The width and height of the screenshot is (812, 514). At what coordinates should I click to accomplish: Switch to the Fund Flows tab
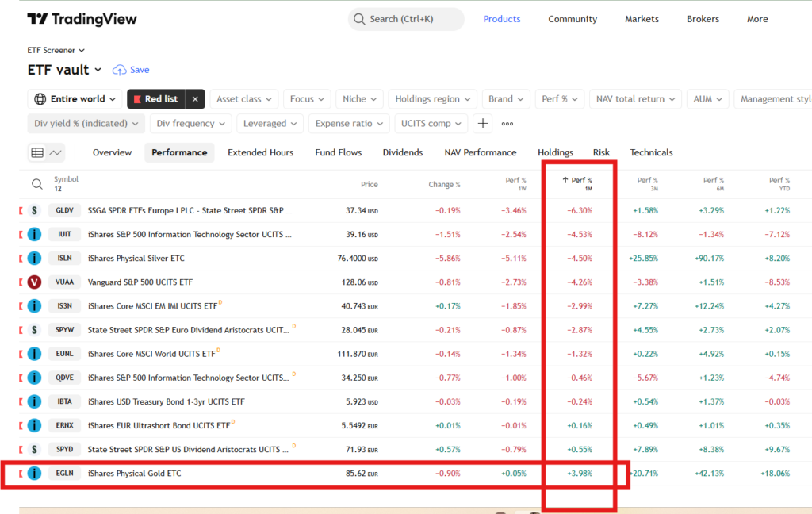[x=339, y=152]
